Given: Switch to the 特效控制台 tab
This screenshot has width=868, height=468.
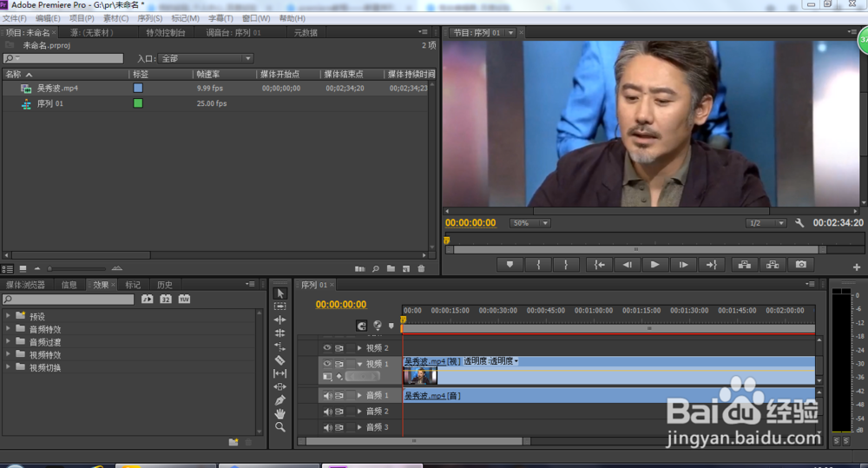Looking at the screenshot, I should (x=166, y=33).
